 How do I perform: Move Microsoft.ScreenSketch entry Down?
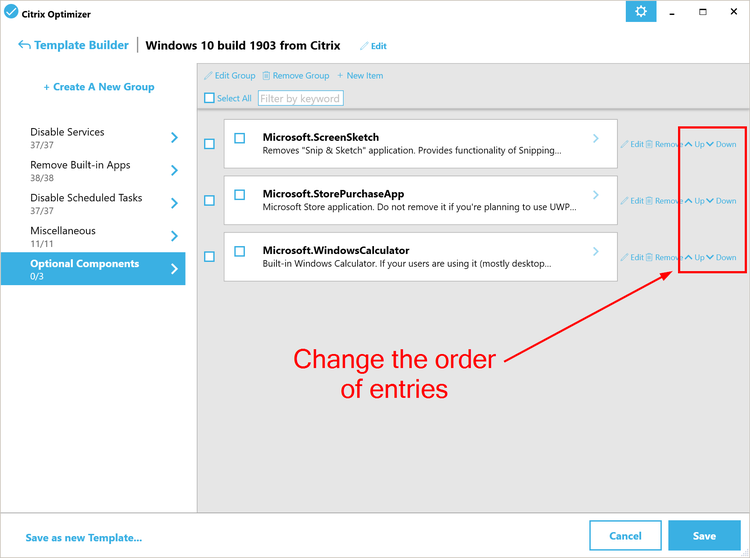tap(721, 144)
